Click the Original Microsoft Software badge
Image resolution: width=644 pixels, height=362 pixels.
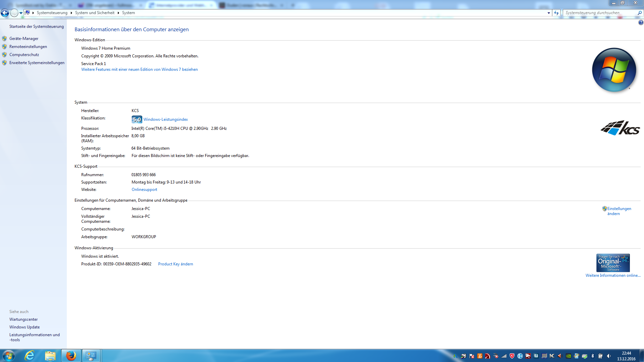point(613,263)
